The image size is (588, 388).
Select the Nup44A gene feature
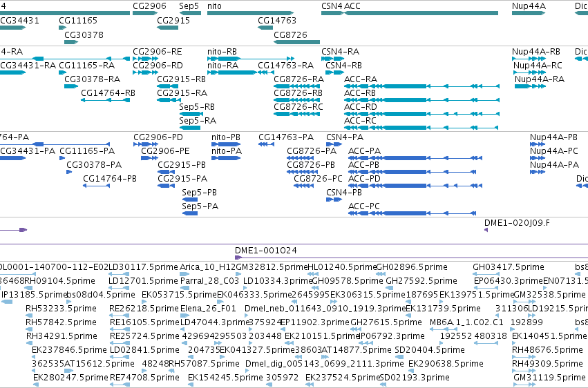pyautogui.click(x=529, y=13)
